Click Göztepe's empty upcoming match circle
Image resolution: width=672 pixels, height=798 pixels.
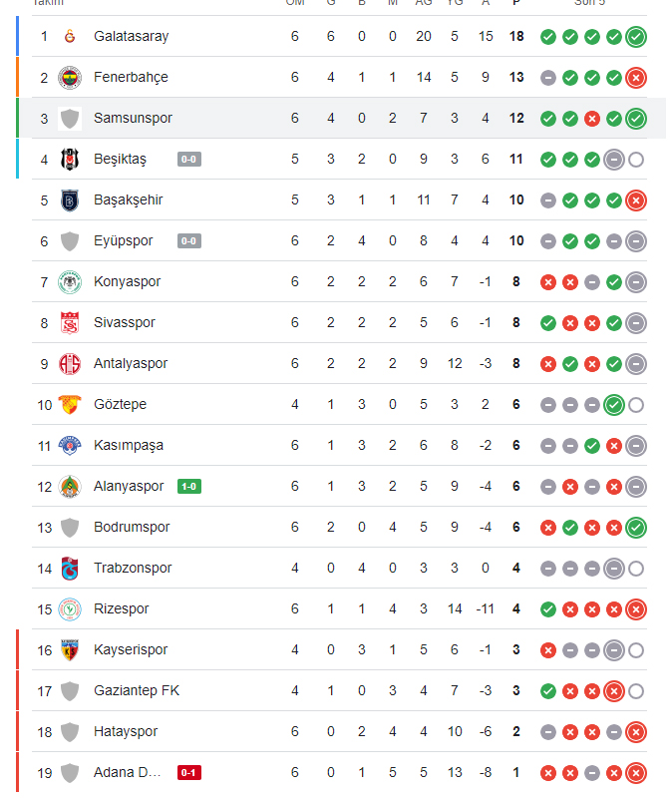click(636, 405)
